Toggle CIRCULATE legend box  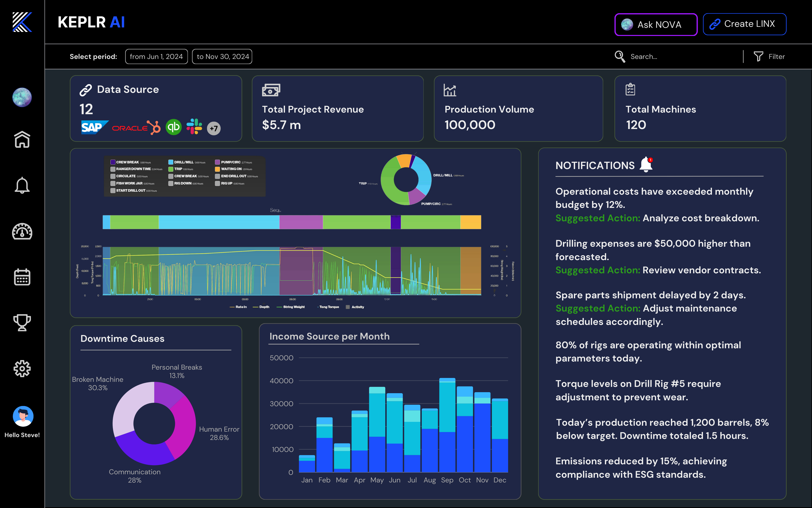[113, 176]
